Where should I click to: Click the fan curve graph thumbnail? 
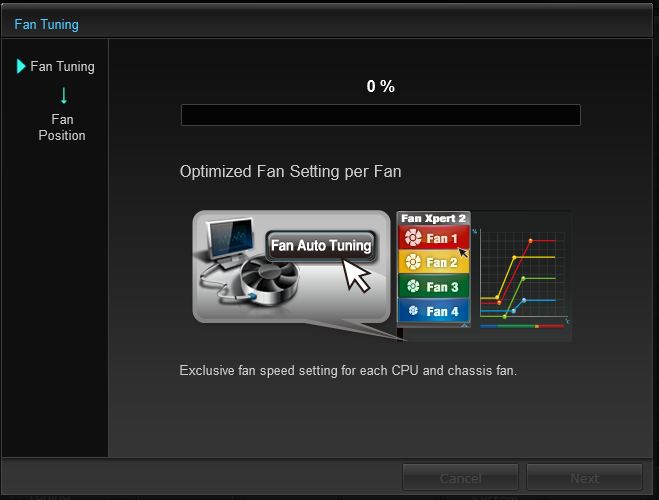pos(521,276)
